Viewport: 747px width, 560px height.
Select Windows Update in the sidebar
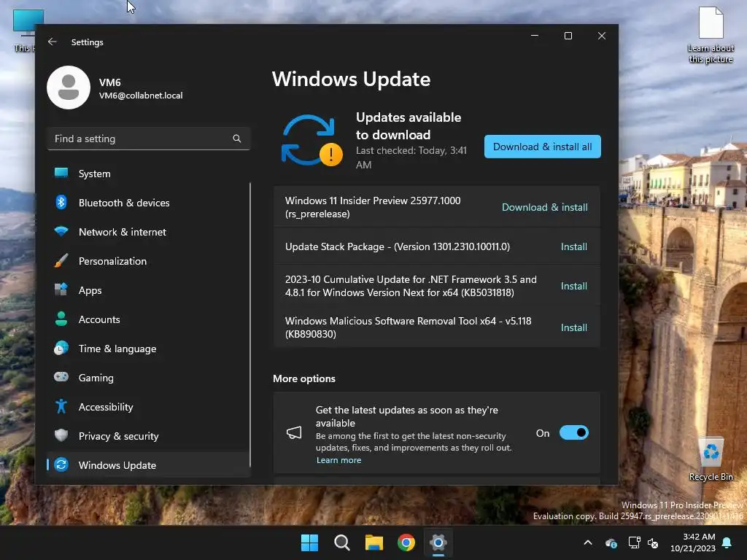[x=148, y=464]
